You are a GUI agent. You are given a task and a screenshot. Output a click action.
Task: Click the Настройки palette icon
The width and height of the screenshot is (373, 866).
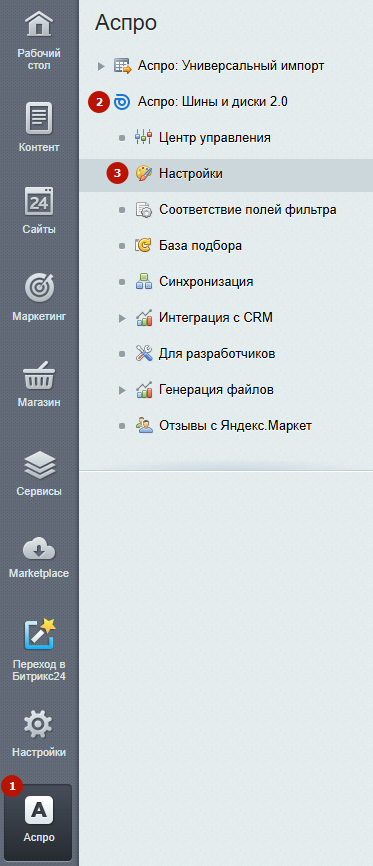coord(144,173)
